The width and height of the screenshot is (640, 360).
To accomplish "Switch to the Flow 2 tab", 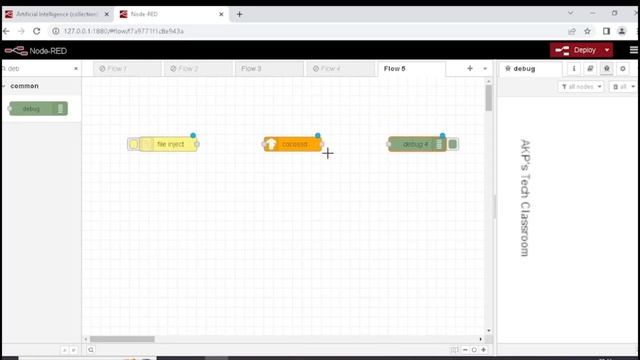I will tap(198, 69).
